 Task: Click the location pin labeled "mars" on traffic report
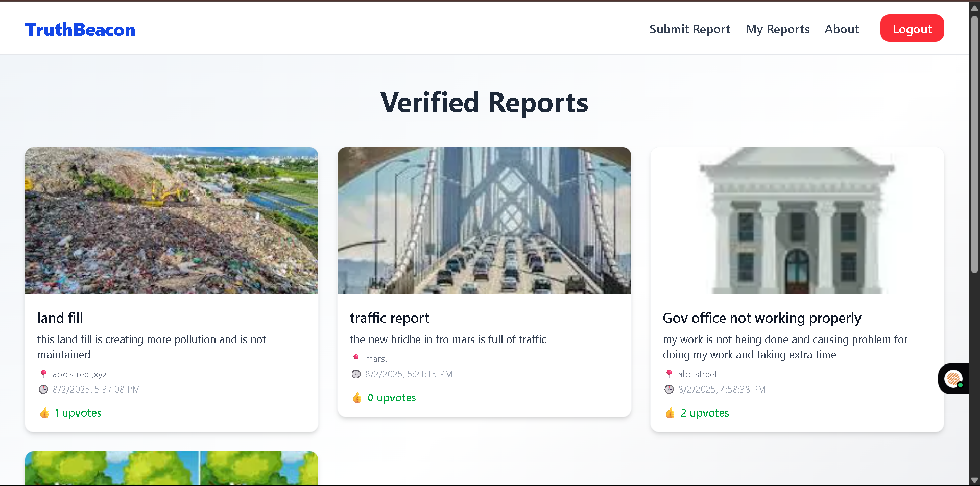click(356, 359)
